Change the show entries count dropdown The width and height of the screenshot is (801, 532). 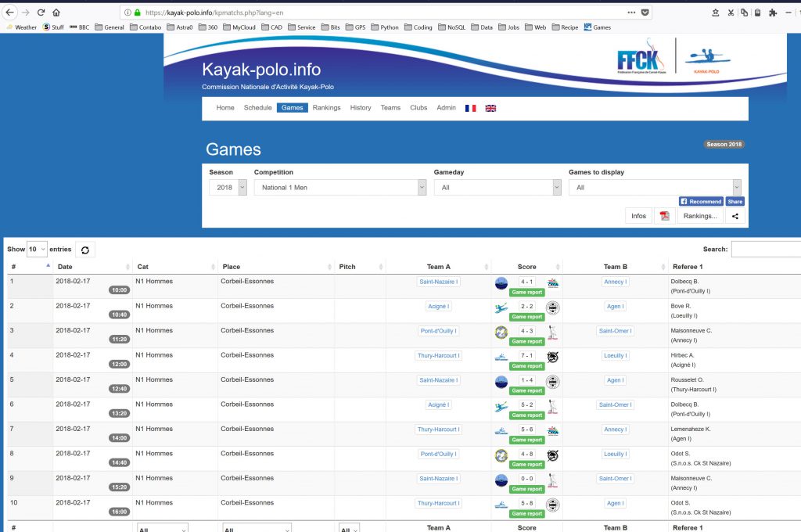(x=37, y=249)
